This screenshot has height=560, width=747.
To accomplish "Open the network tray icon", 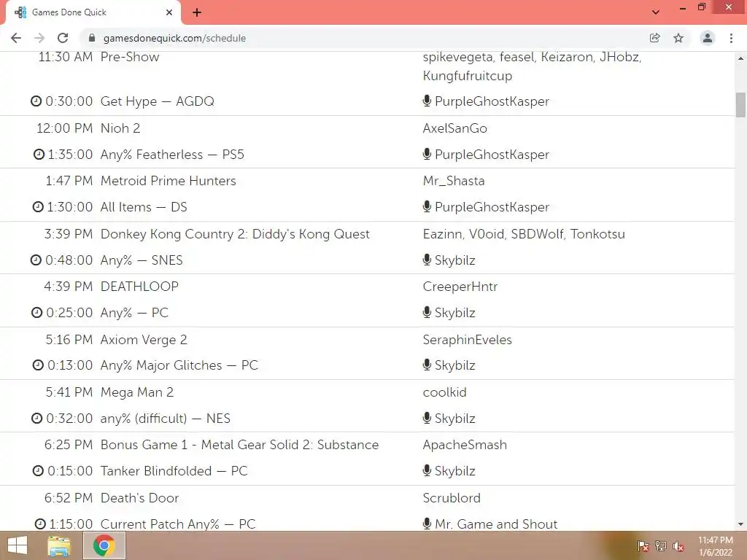I will (661, 545).
